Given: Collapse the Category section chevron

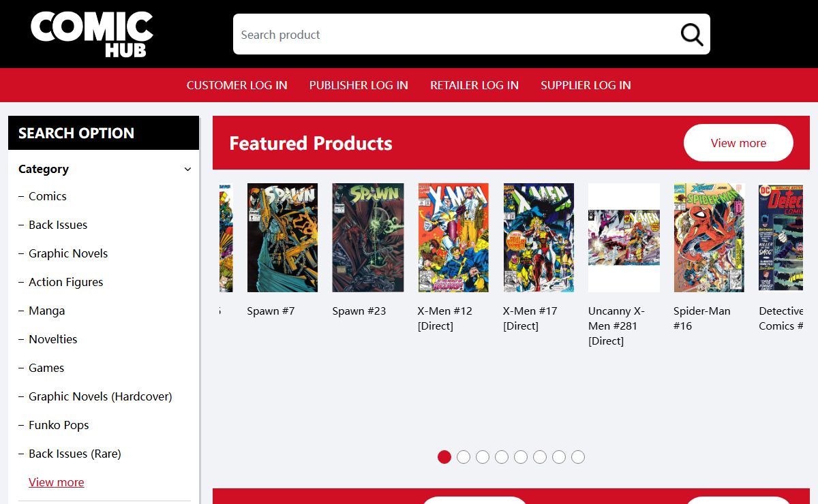Looking at the screenshot, I should click(x=187, y=170).
